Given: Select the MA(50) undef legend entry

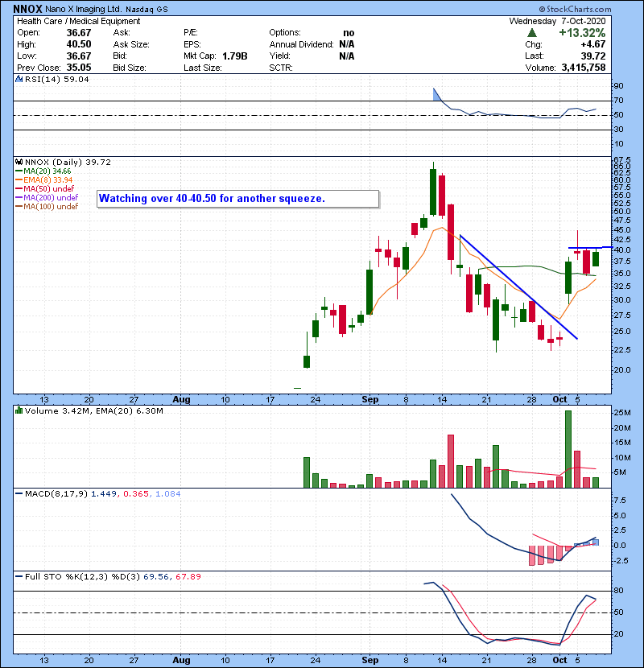Looking at the screenshot, I should tap(45, 188).
